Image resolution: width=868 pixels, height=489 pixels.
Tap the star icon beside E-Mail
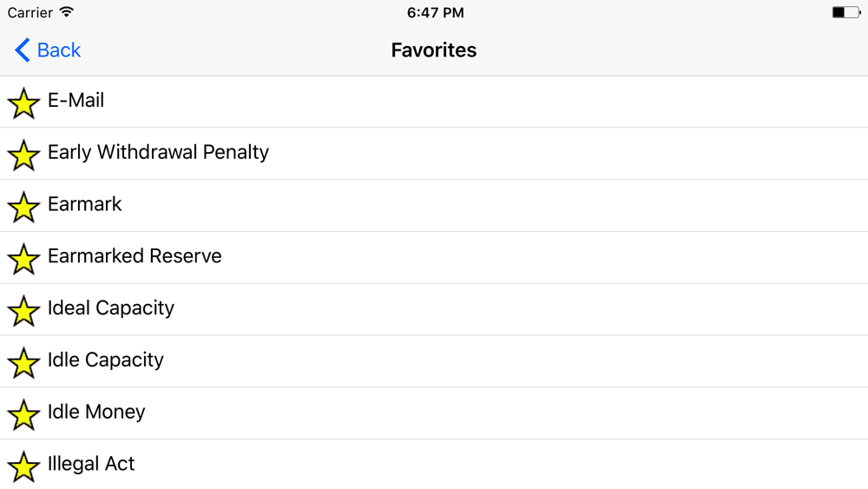click(x=23, y=103)
